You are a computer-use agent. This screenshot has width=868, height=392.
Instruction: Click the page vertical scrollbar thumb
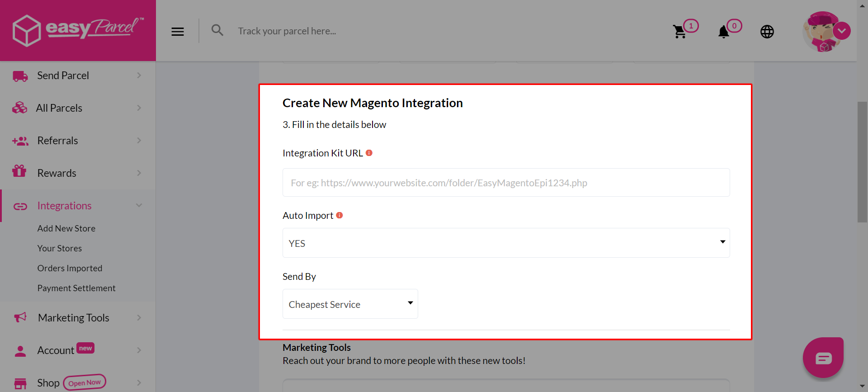pyautogui.click(x=862, y=162)
